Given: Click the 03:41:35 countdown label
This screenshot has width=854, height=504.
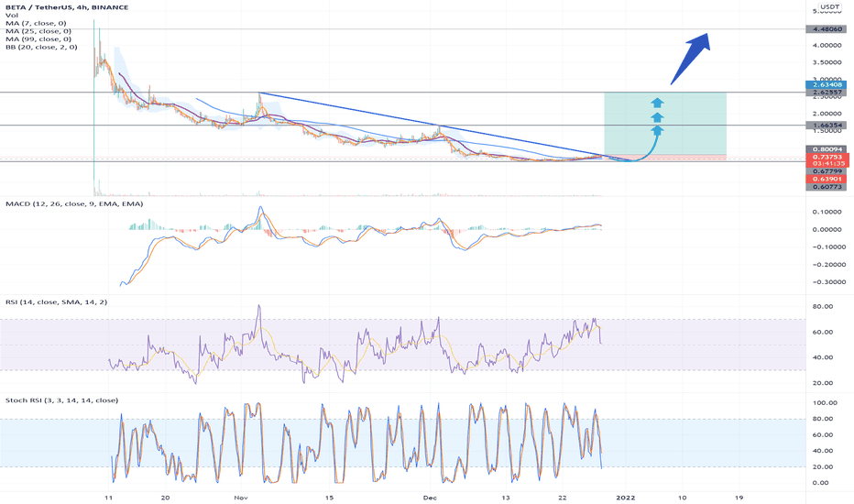Looking at the screenshot, I should point(827,163).
